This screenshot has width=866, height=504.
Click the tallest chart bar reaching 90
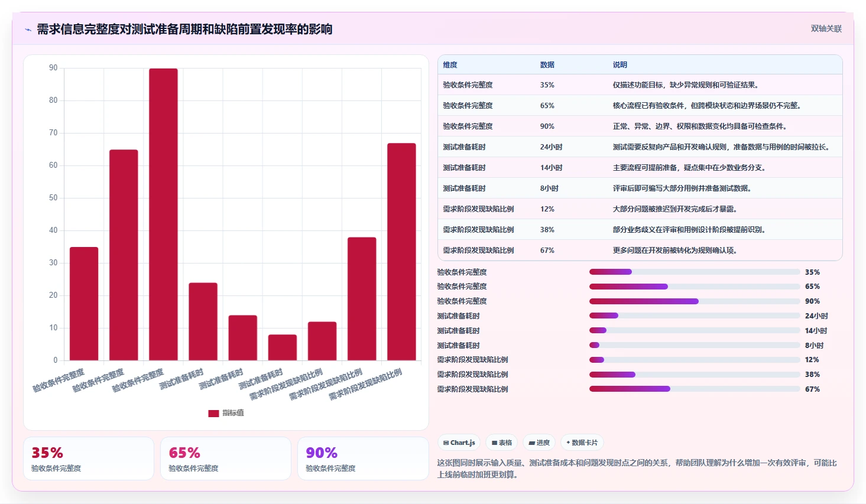pos(163,214)
